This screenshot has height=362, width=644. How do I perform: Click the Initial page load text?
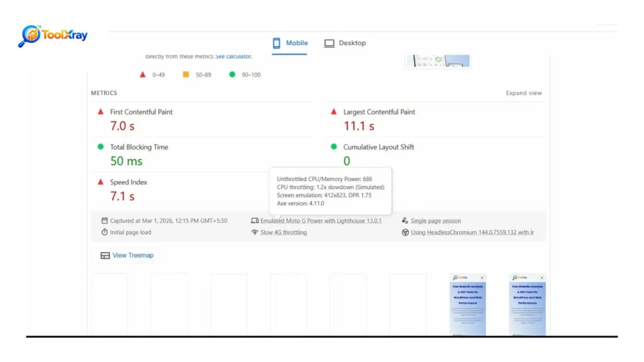[x=131, y=233]
